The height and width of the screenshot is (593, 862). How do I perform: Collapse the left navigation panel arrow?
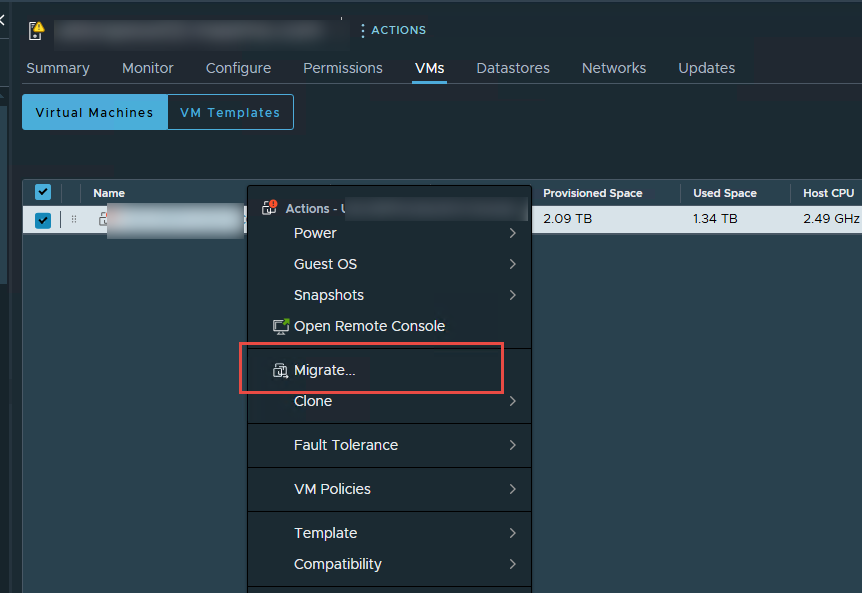3,19
